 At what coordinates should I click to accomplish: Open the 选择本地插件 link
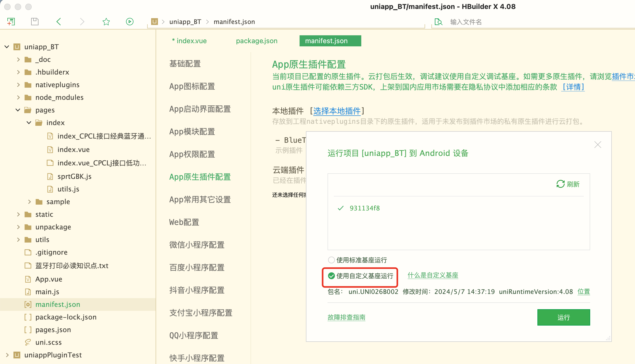(337, 111)
